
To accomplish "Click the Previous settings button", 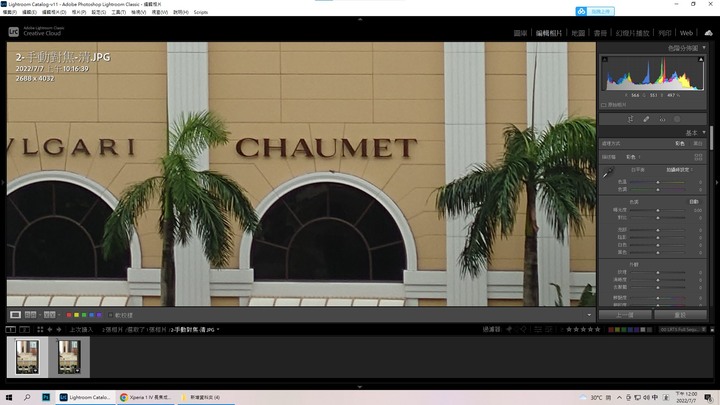I will point(624,315).
